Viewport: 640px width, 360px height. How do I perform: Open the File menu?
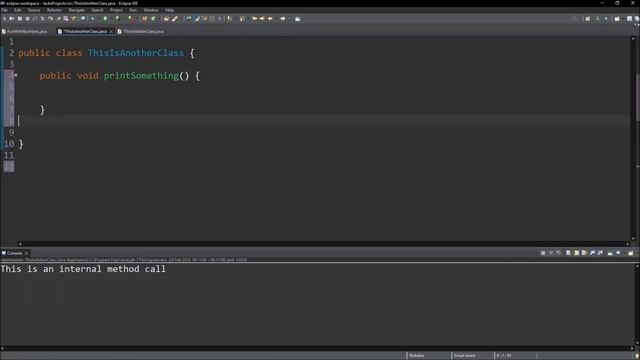tap(4, 10)
